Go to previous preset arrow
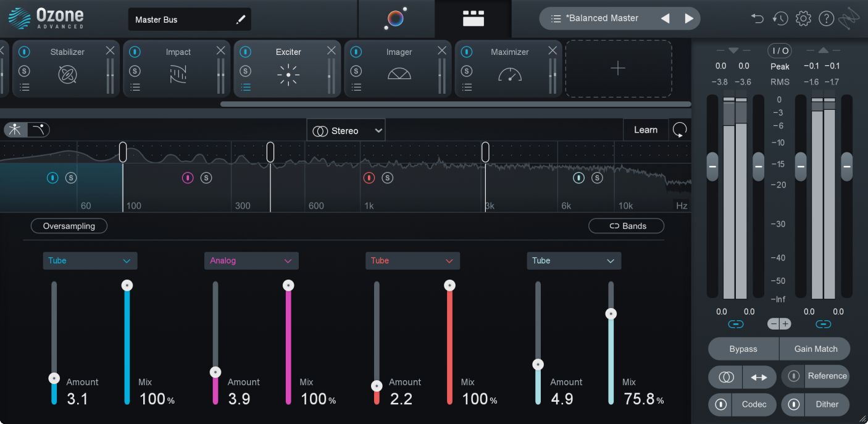Viewport: 868px width, 424px height. [666, 19]
